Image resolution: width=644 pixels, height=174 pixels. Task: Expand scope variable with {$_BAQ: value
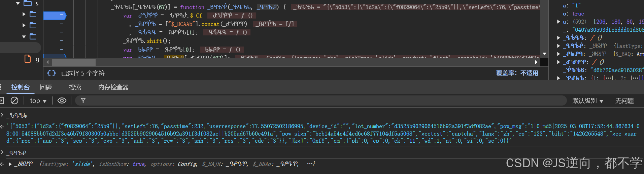point(558,54)
